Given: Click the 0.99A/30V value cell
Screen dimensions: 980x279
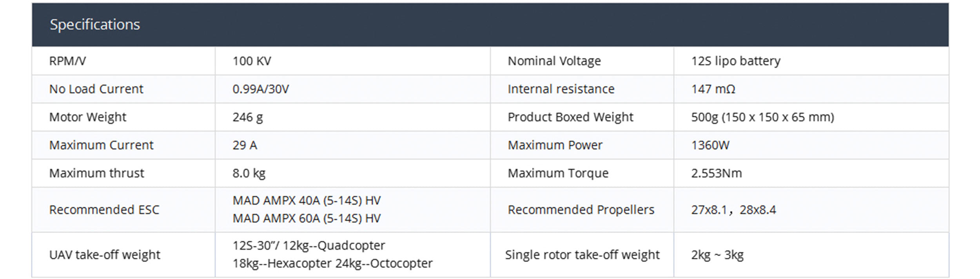Looking at the screenshot, I should (261, 89).
